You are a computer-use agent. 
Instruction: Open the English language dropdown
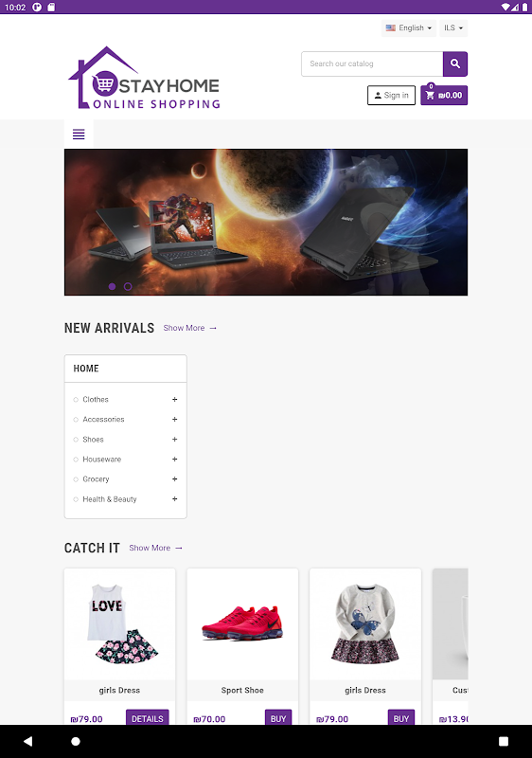pos(408,28)
